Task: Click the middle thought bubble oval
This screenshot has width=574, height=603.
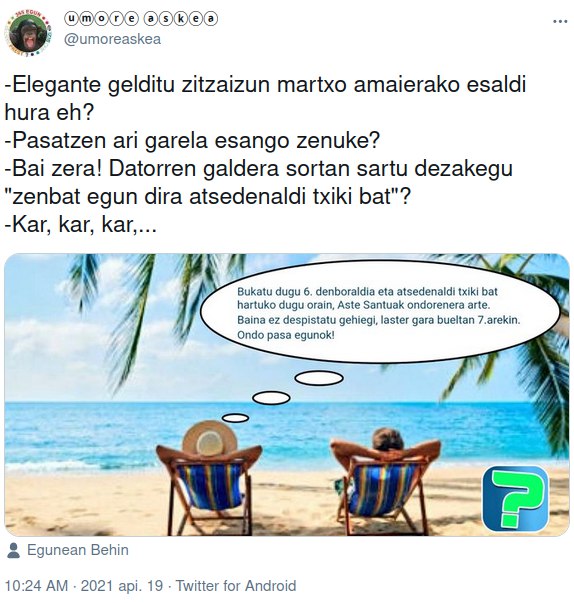Action: (x=271, y=398)
